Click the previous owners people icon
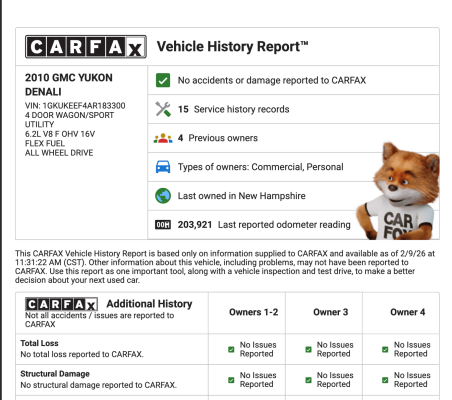Viewport: 452px width, 400px height. click(163, 138)
